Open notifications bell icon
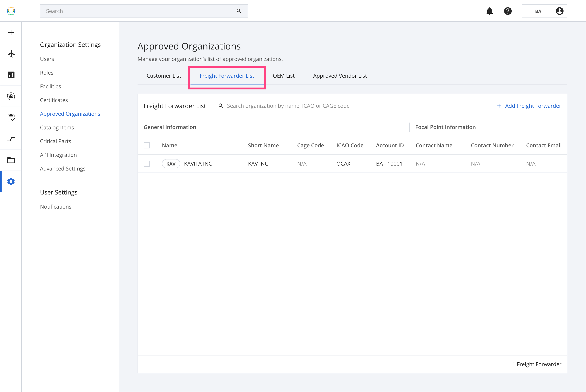Image resolution: width=586 pixels, height=392 pixels. click(489, 11)
